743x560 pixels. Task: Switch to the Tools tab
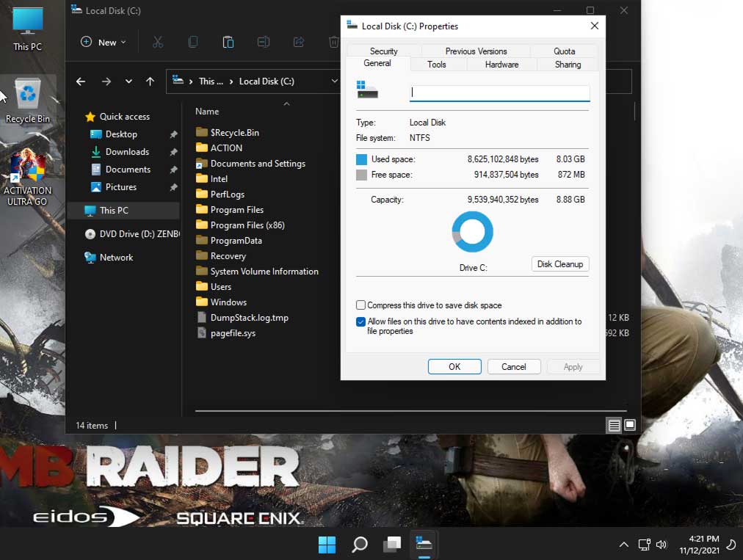point(436,65)
